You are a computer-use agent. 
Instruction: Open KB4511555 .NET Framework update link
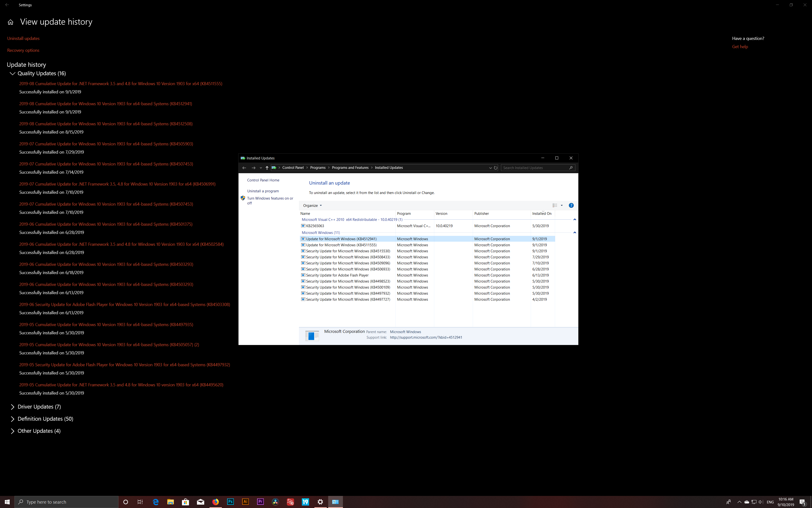tap(121, 84)
